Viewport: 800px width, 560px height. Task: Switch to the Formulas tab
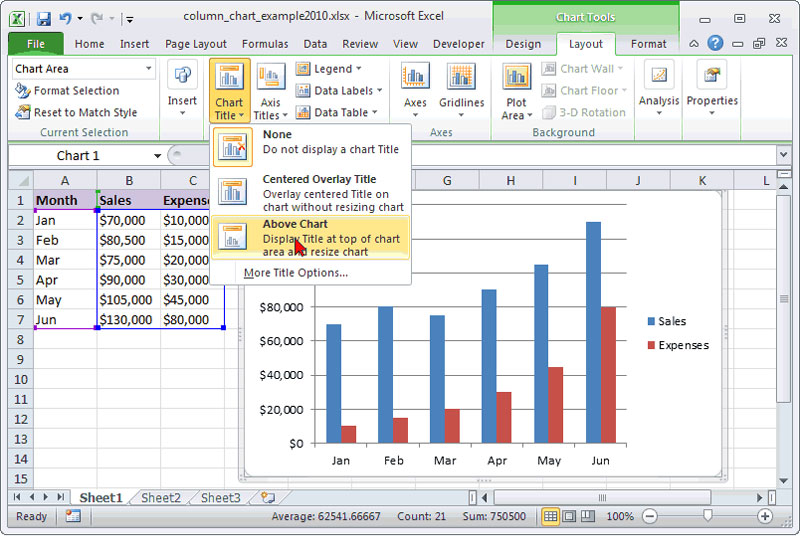tap(265, 44)
